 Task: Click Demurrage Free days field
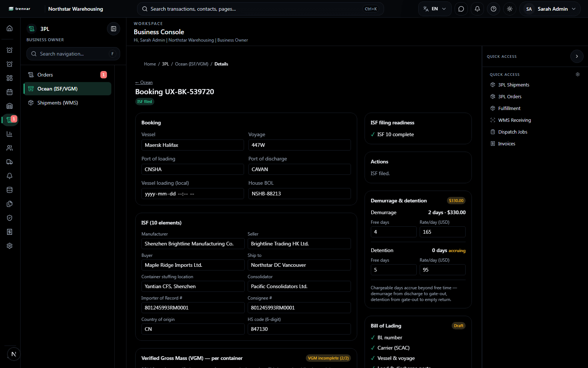(394, 232)
